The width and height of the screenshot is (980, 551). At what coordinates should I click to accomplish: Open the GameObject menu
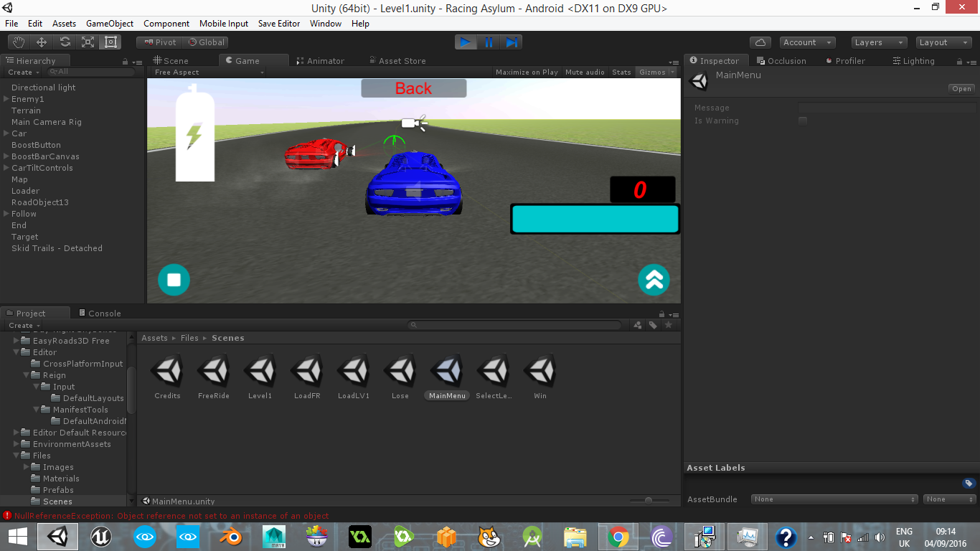[110, 24]
